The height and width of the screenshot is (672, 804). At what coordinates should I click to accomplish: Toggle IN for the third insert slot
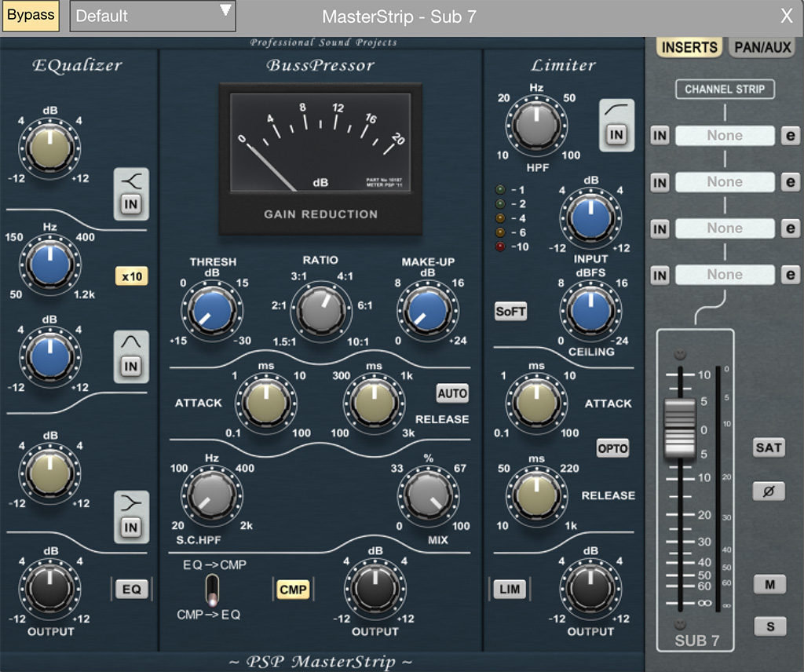point(660,228)
